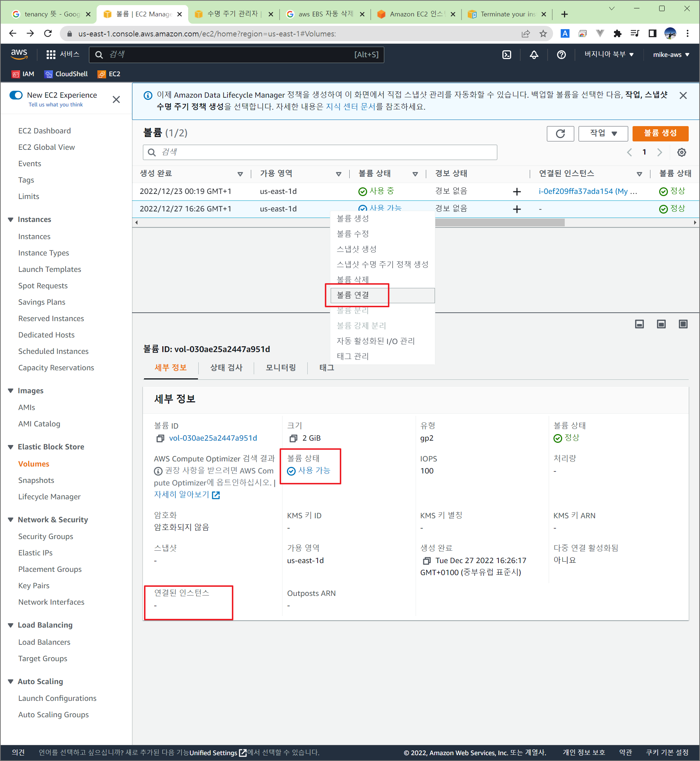Copy the creation timestamp value
The width and height of the screenshot is (700, 761).
pyautogui.click(x=427, y=561)
